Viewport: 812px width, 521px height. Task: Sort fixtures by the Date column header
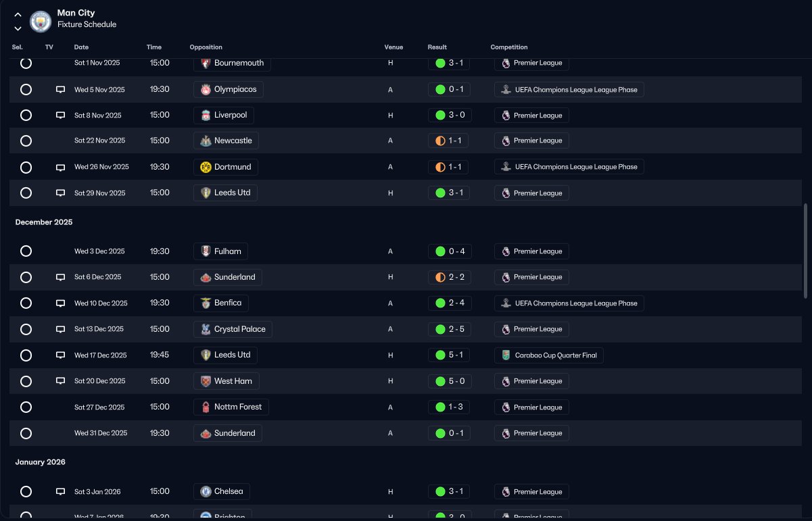(x=81, y=47)
